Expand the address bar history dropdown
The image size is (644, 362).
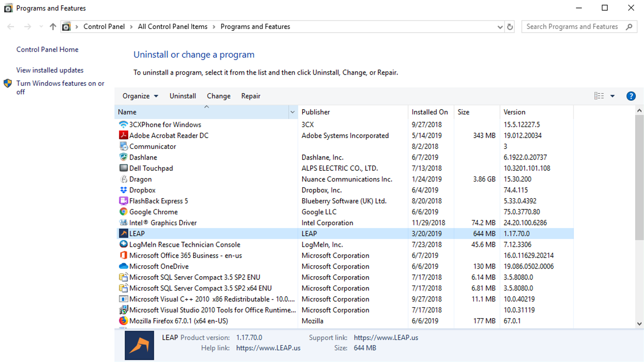pos(500,27)
